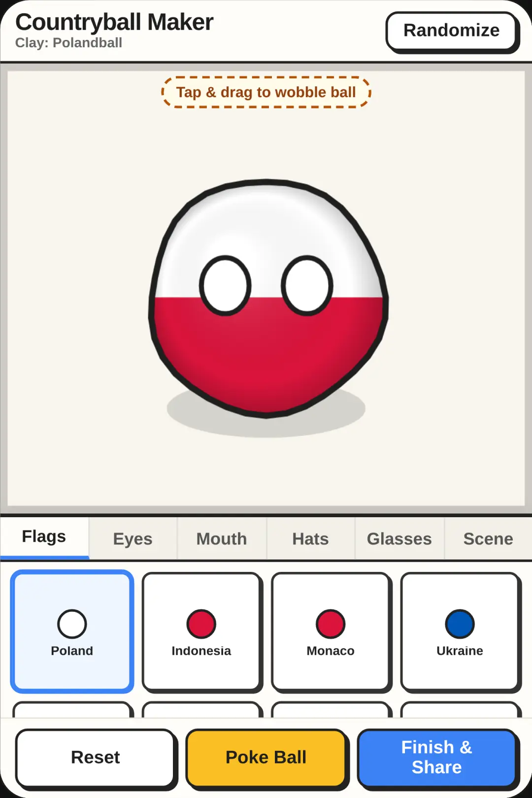Image resolution: width=532 pixels, height=798 pixels.
Task: Open the Mouth tab
Action: (x=222, y=538)
